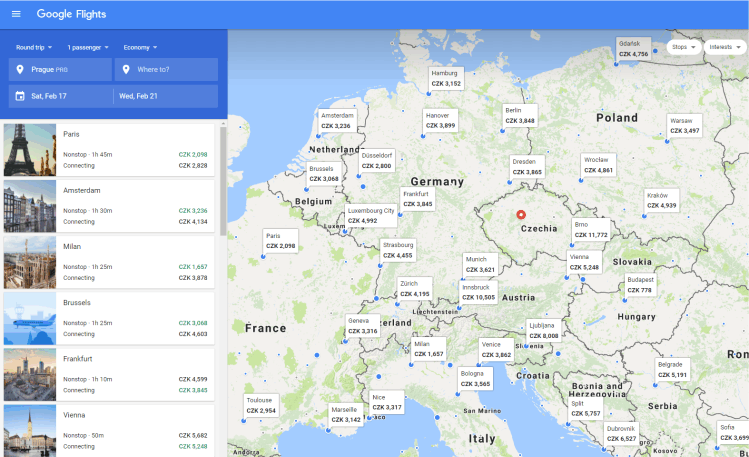
Task: Open the Interests filter on the map
Action: [x=724, y=47]
